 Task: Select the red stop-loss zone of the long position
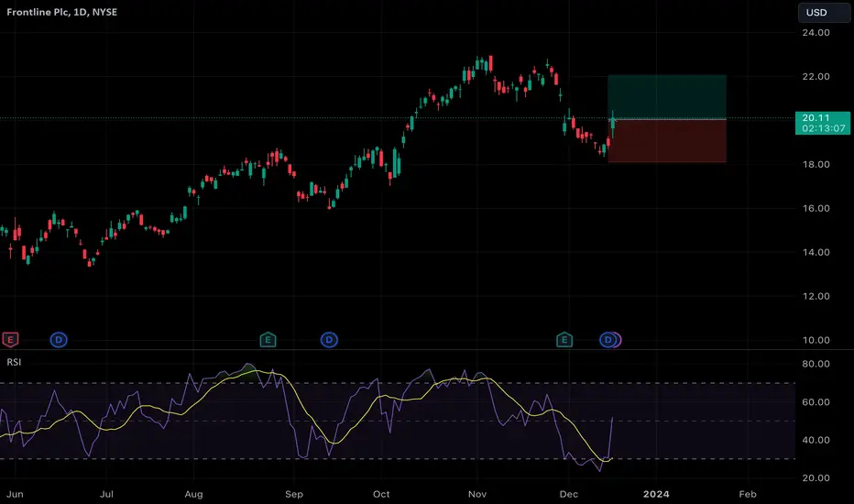(x=667, y=140)
